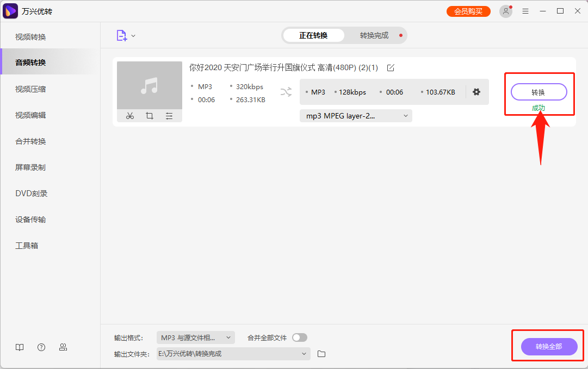
Task: Click the high-speed conversion arrows icon
Action: click(286, 92)
